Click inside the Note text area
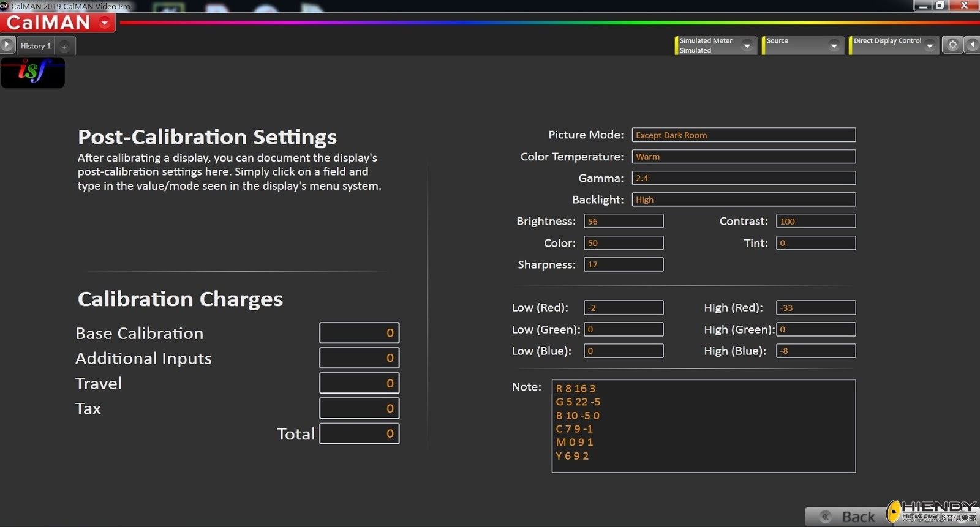980x527 pixels. pos(703,426)
